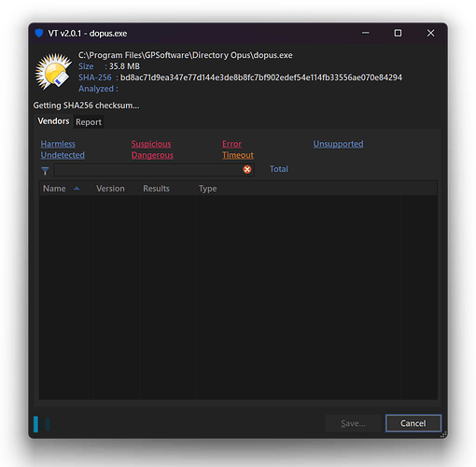Open the Report tab
The image size is (476, 467).
tap(89, 122)
